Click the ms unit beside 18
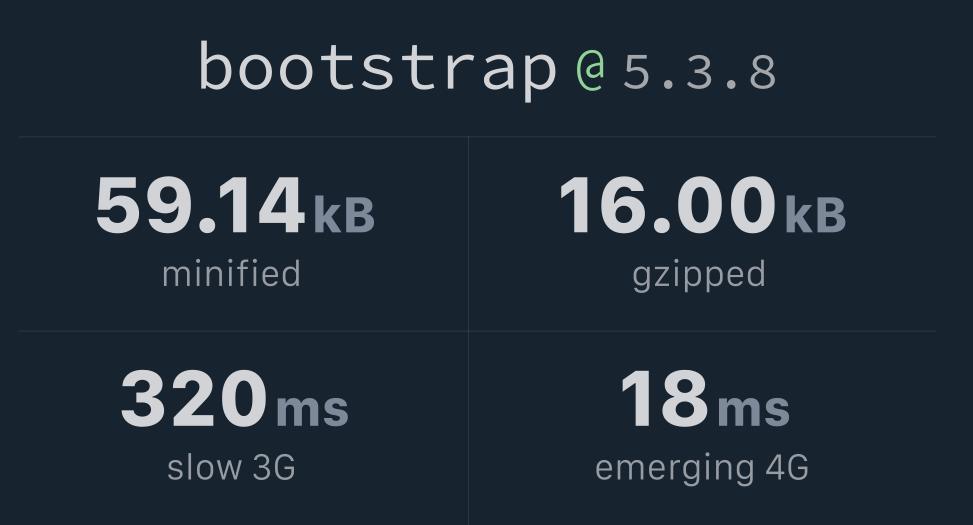This screenshot has width=973, height=525. tap(753, 408)
